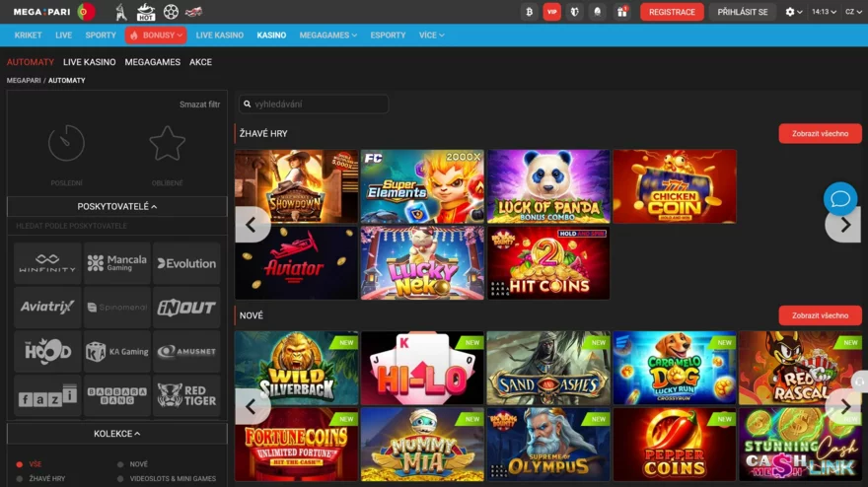Filter by Evolution provider
Screen dimensions: 868x487
(186, 263)
